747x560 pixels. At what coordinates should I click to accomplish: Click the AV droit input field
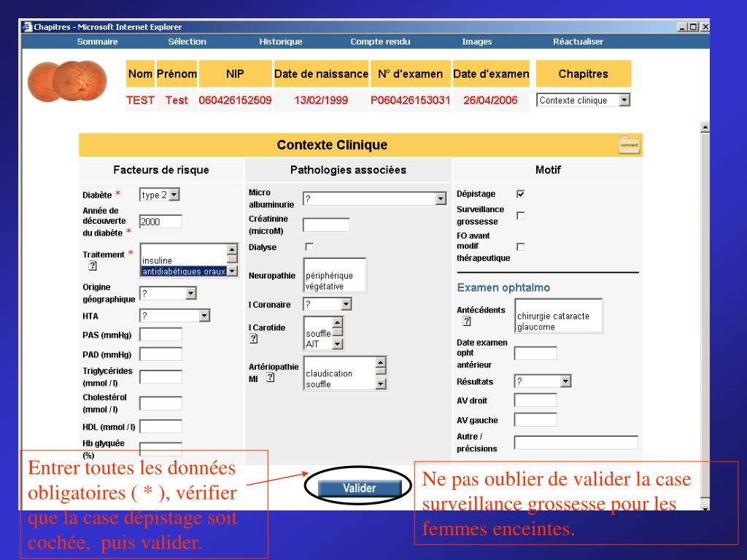point(535,400)
